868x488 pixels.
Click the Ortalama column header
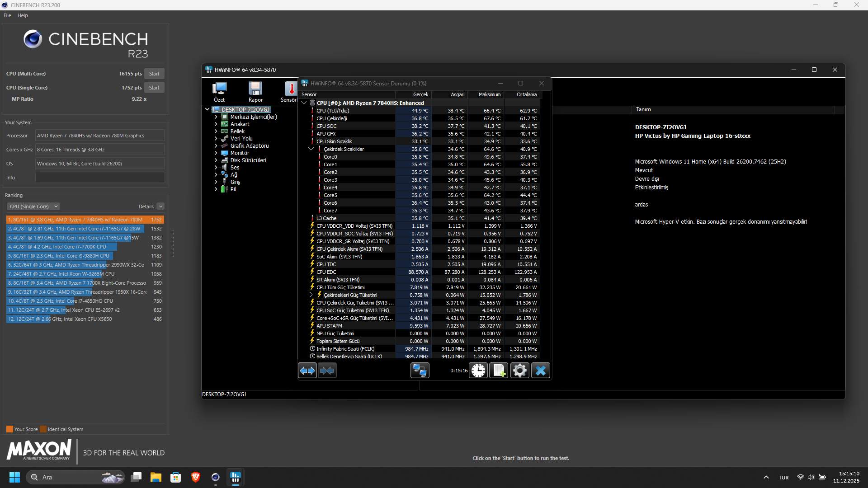point(522,94)
